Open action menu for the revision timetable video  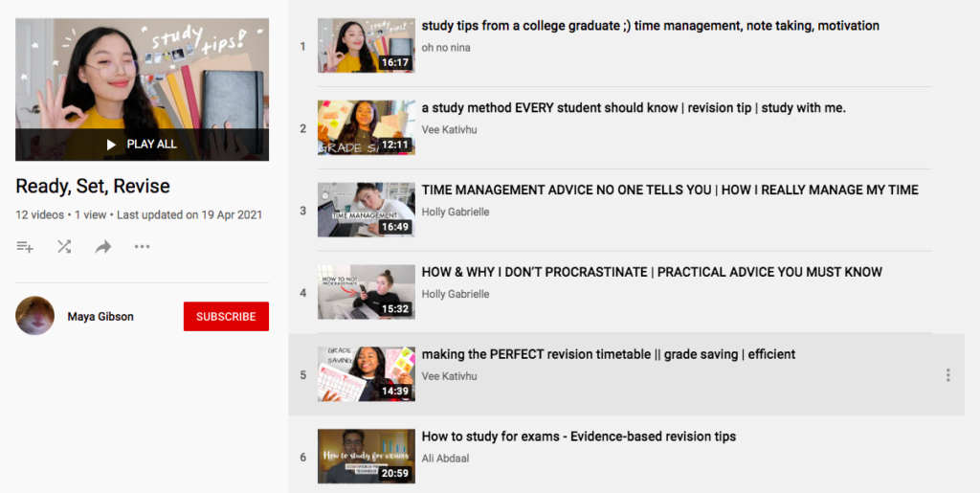coord(948,375)
